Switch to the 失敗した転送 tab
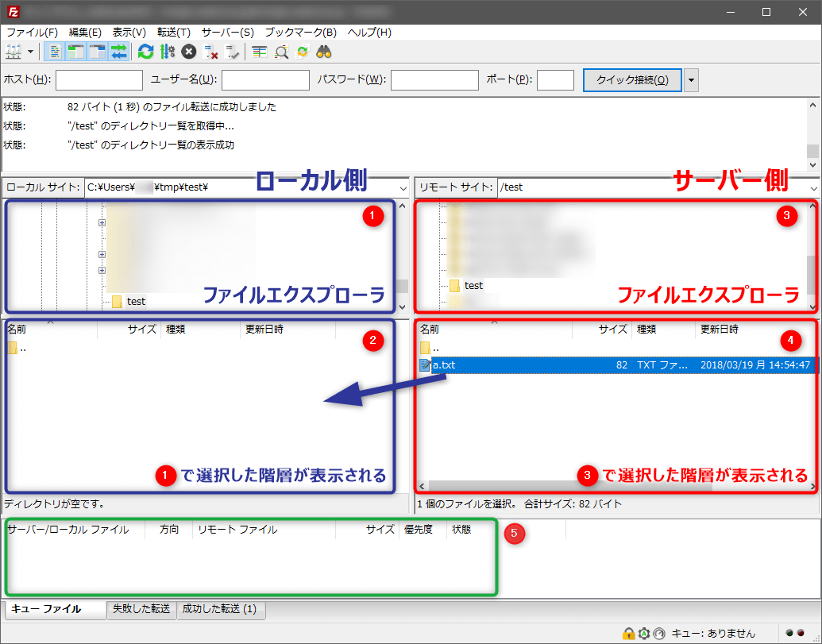822x644 pixels. click(x=141, y=609)
